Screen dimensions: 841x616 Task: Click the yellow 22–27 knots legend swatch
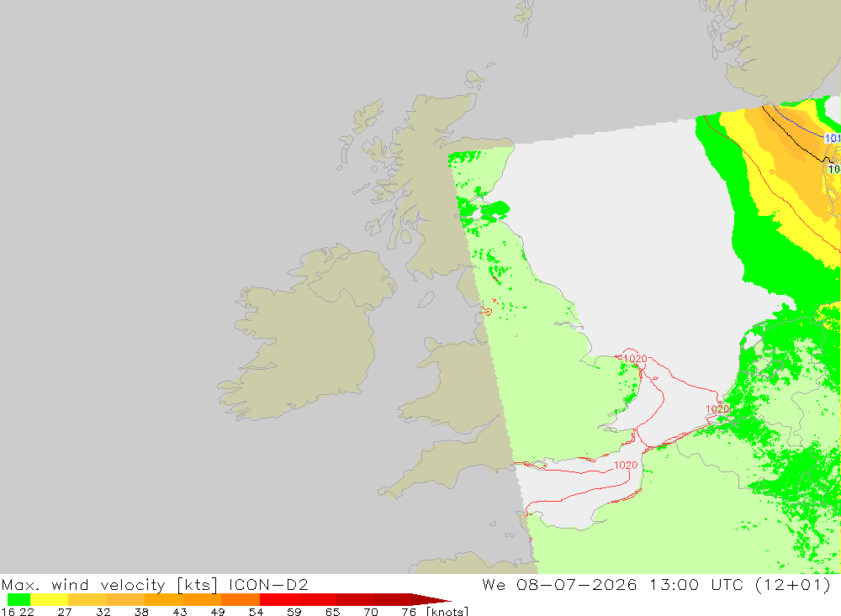pyautogui.click(x=50, y=599)
